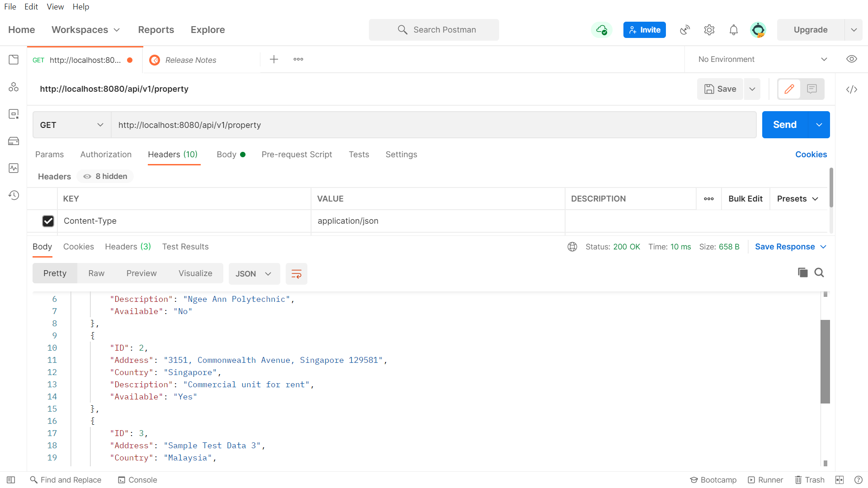Open the GET method dropdown
The image size is (868, 488).
point(72,125)
